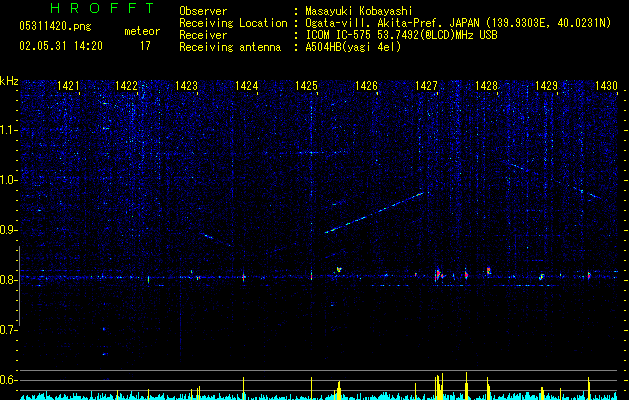The width and height of the screenshot is (629, 400).
Task: Click the Observer label
Action: (x=203, y=11)
